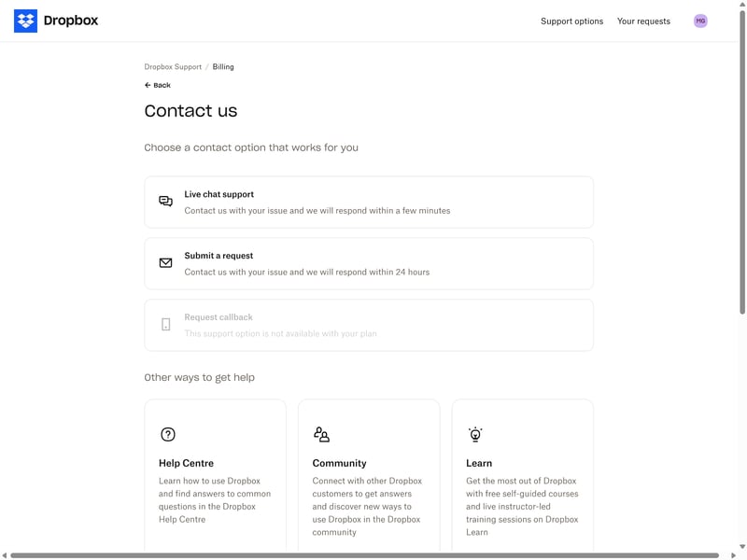The height and width of the screenshot is (560, 747).
Task: Open the Help Centre card title
Action: [186, 463]
